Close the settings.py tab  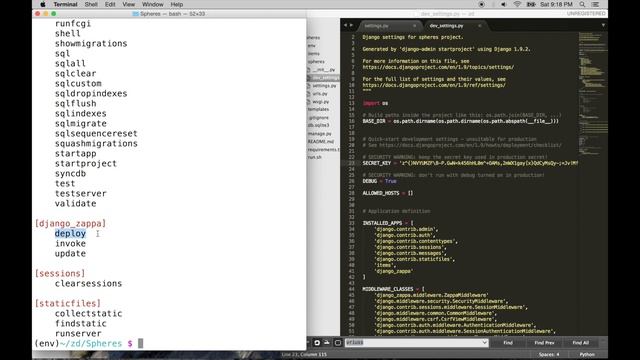tap(415, 26)
